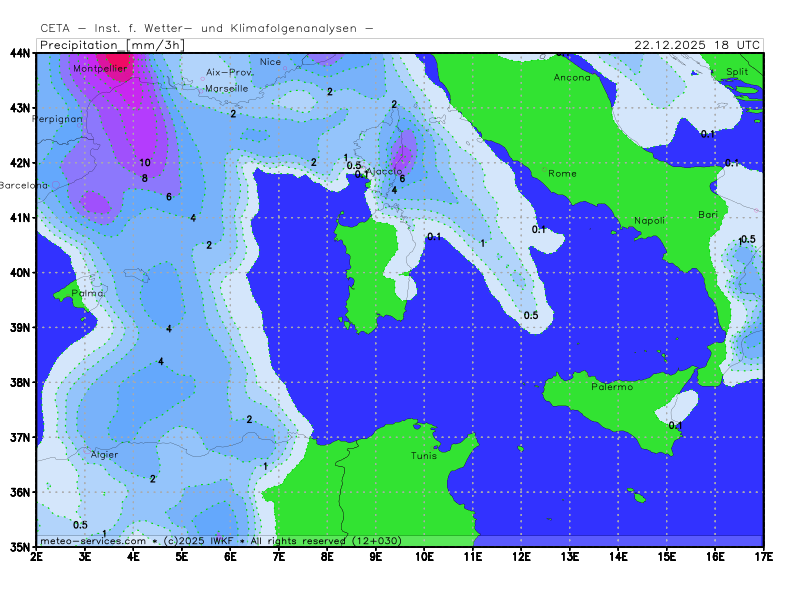The image size is (800, 600).
Task: Select the Rome city label
Action: [x=562, y=174]
